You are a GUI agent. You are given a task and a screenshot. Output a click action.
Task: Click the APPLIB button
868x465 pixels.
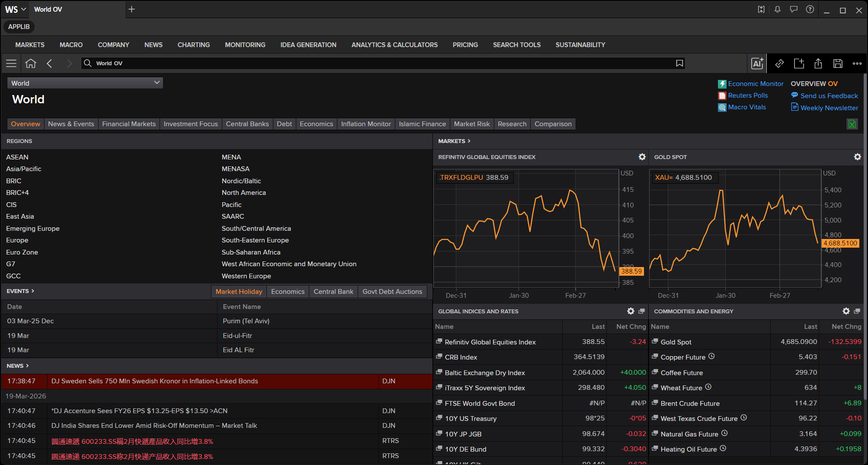19,27
